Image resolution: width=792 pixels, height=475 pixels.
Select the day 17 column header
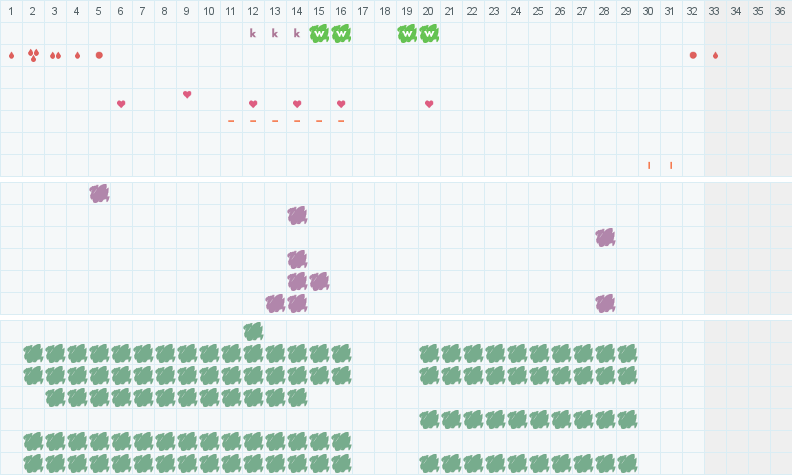[363, 10]
